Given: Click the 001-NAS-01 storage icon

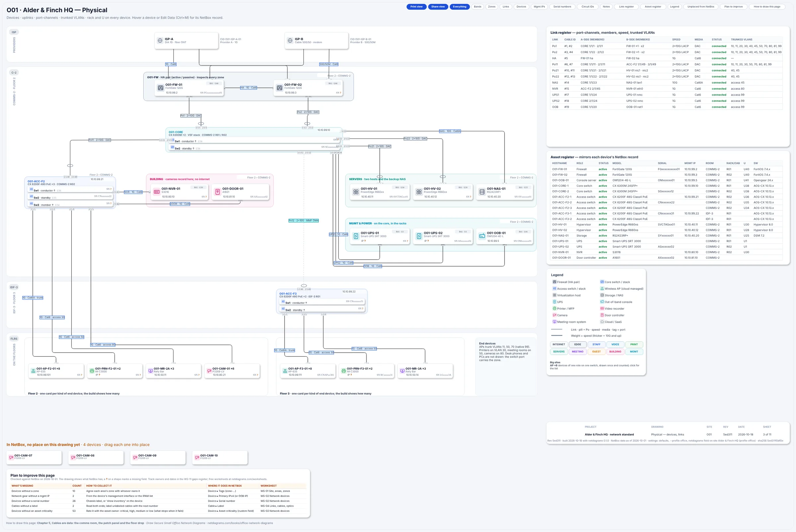Looking at the screenshot, I should (x=482, y=192).
